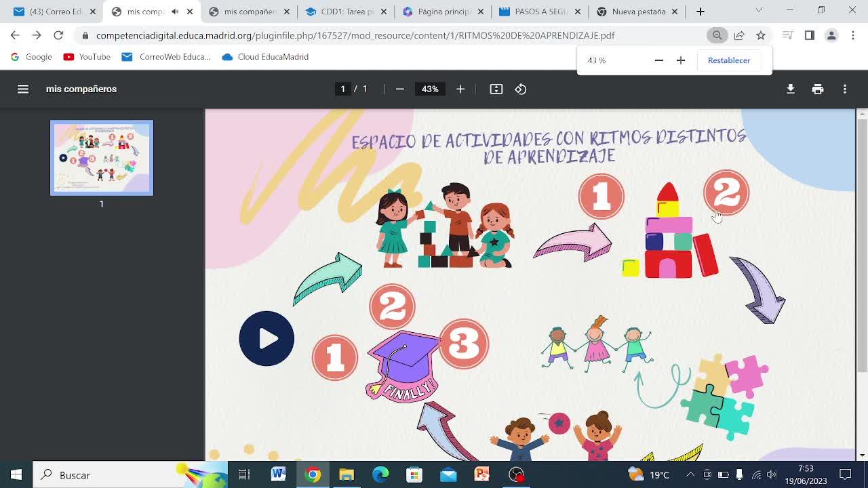Screen dimensions: 868x488
Task: Open the 19°C weather widget
Action: [649, 474]
